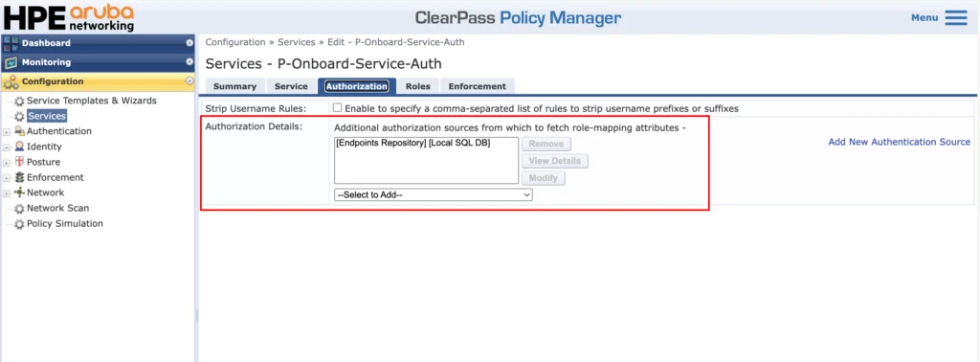This screenshot has height=362, width=980.
Task: Open the Menu label at top right
Action: coord(924,17)
